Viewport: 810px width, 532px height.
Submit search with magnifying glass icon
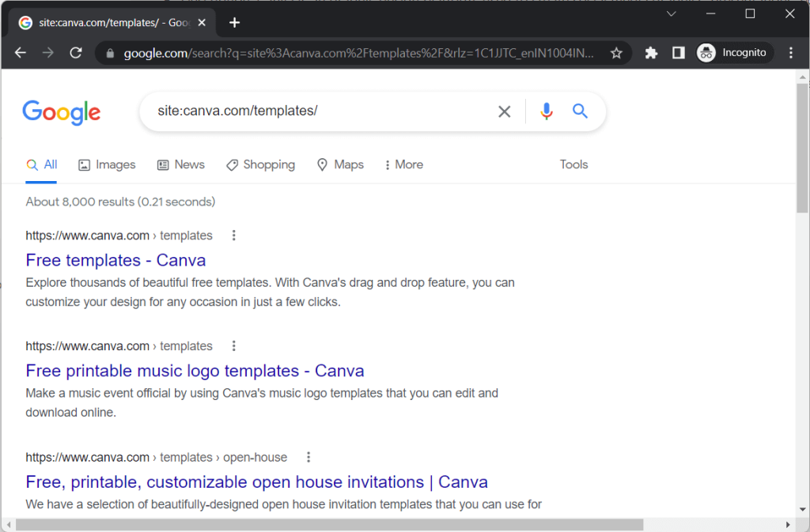(x=580, y=111)
